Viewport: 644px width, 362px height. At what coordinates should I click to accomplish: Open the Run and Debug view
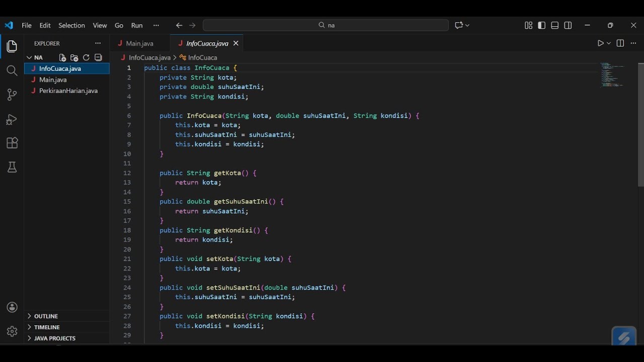pos(12,119)
